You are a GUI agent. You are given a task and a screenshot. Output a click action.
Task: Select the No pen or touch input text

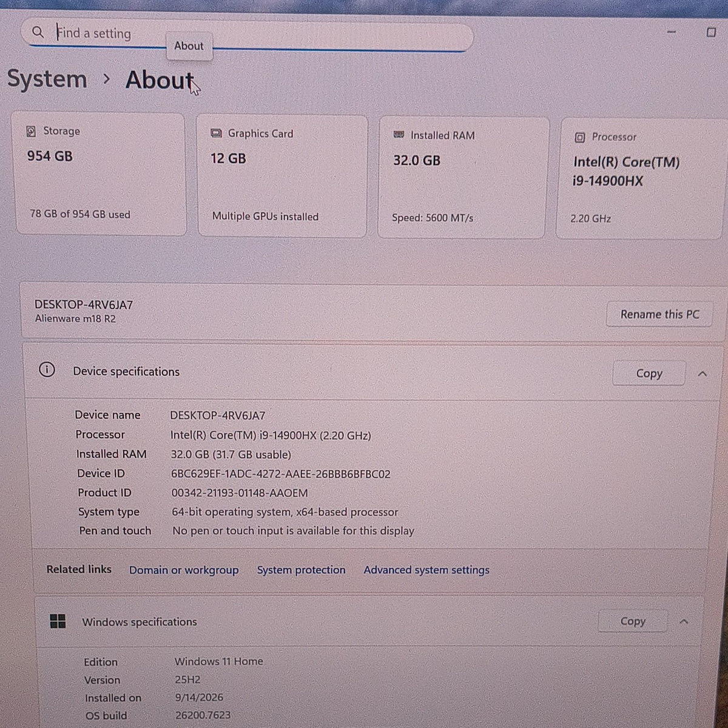click(293, 531)
